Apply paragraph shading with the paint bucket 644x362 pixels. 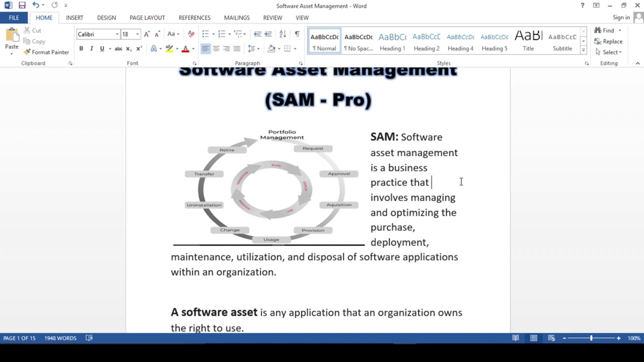coord(272,49)
